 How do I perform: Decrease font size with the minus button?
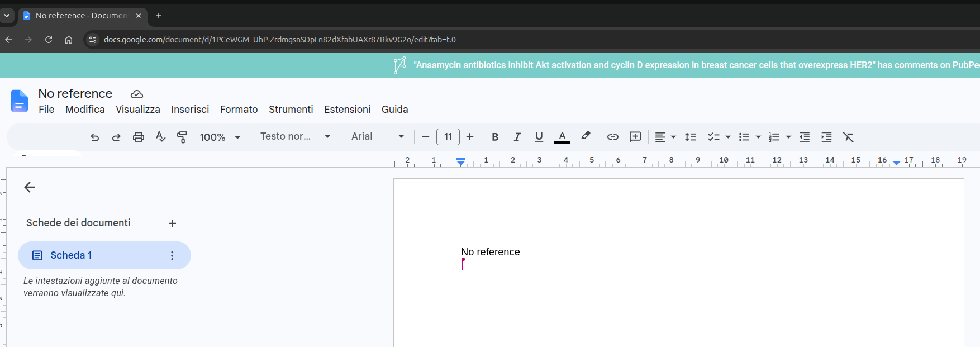click(426, 137)
